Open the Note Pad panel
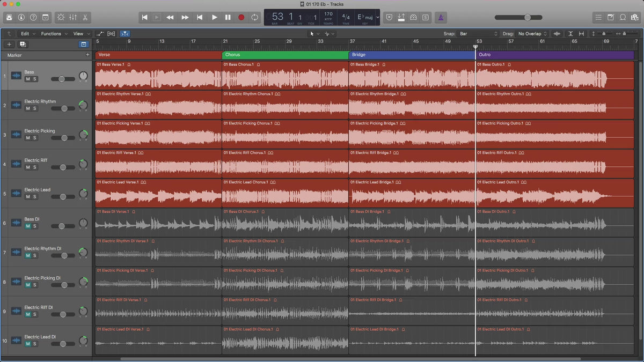Screen dimensions: 644x362 pyautogui.click(x=611, y=17)
